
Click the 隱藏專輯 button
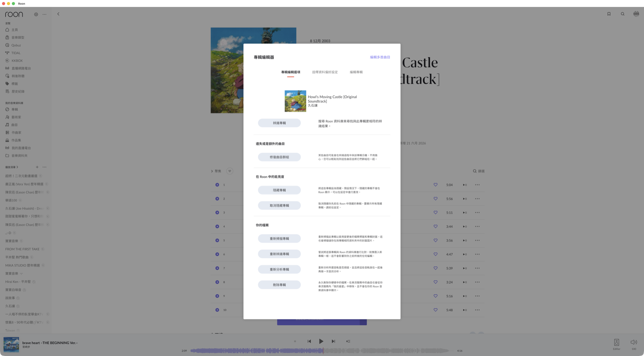pos(279,190)
